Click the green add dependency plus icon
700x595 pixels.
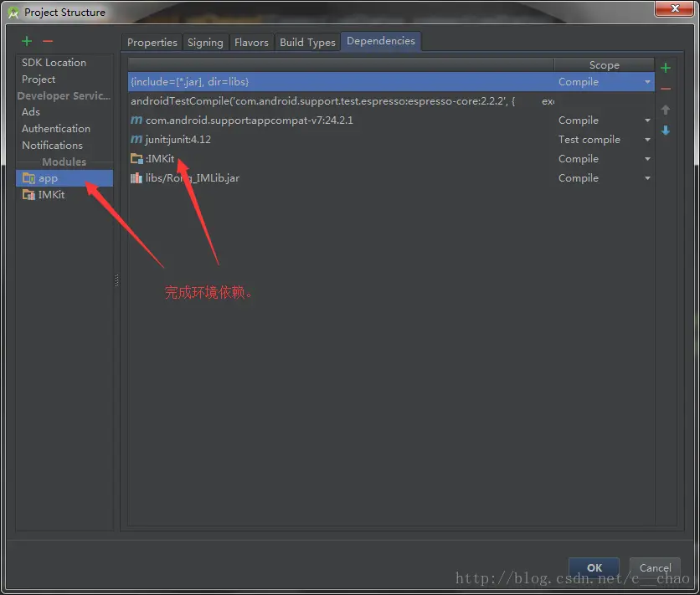pos(666,68)
